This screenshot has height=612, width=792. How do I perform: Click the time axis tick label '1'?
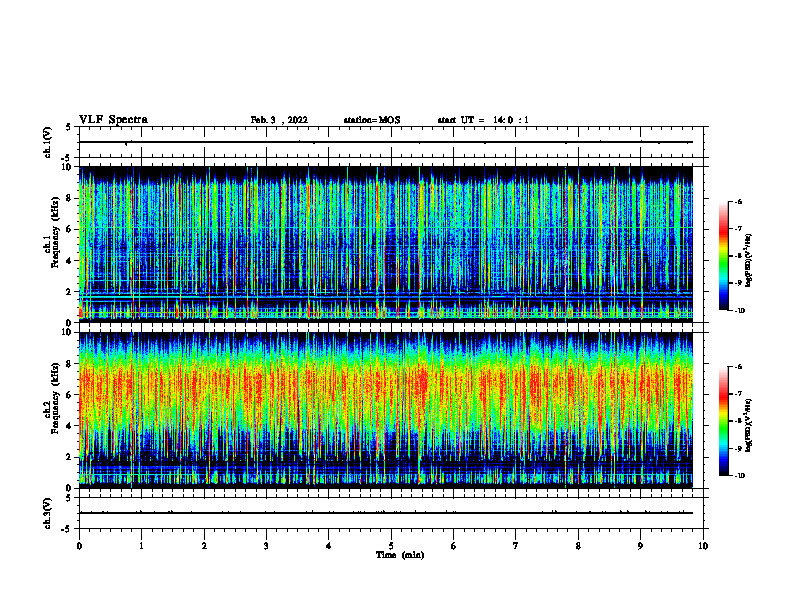point(141,546)
